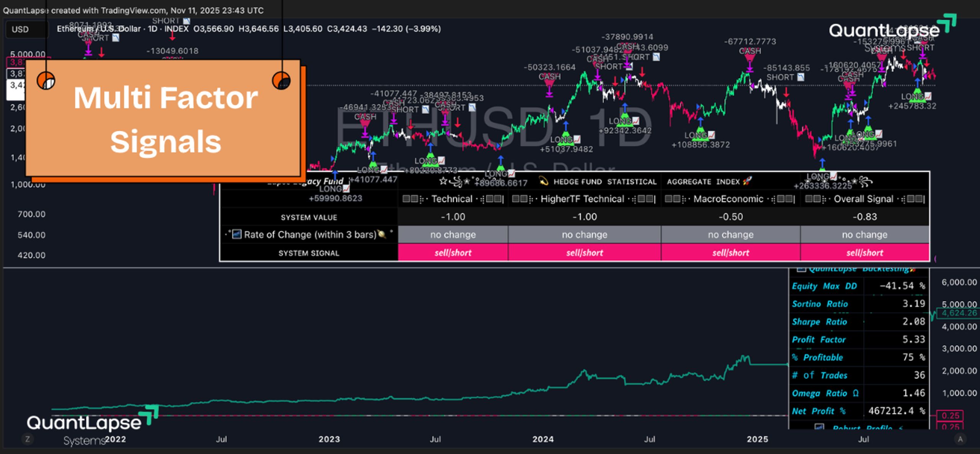This screenshot has height=454, width=980.
Task: Click the Technical column sell/short signal cell
Action: coord(453,253)
